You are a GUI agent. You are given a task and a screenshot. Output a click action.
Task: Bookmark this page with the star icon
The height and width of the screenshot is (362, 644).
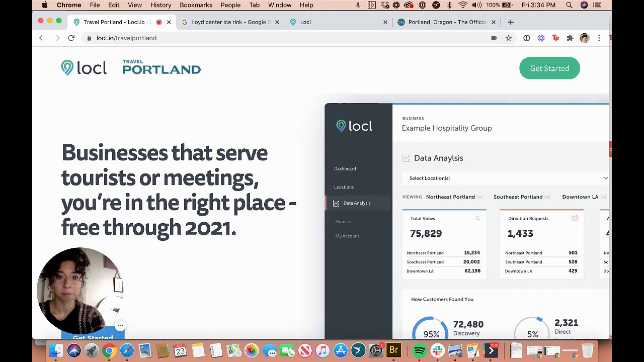click(509, 38)
